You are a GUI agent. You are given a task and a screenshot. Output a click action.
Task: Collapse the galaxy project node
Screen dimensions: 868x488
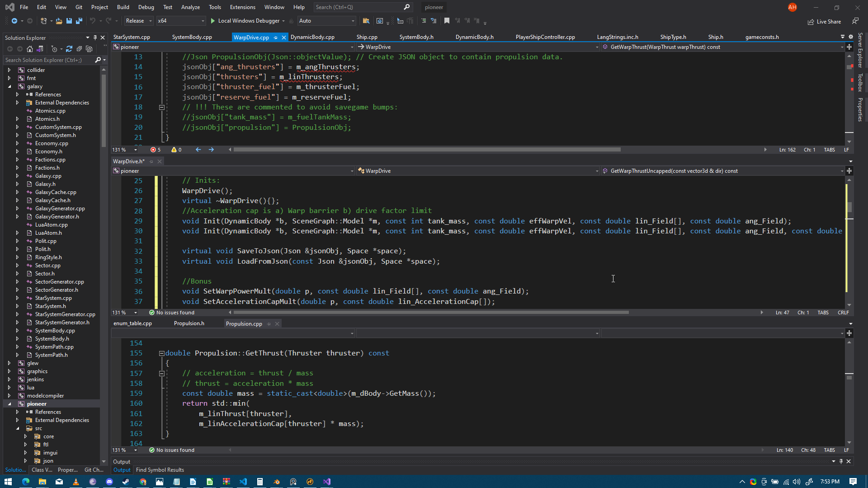point(9,86)
